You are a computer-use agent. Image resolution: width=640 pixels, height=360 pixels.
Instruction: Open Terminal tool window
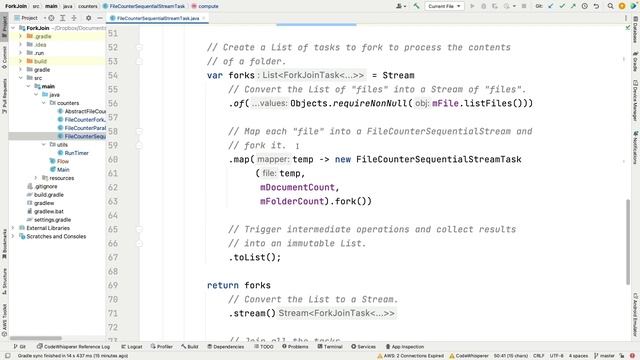(x=330, y=347)
